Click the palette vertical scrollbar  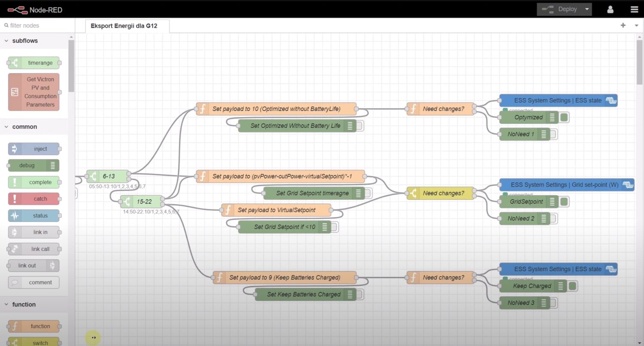coord(71,64)
